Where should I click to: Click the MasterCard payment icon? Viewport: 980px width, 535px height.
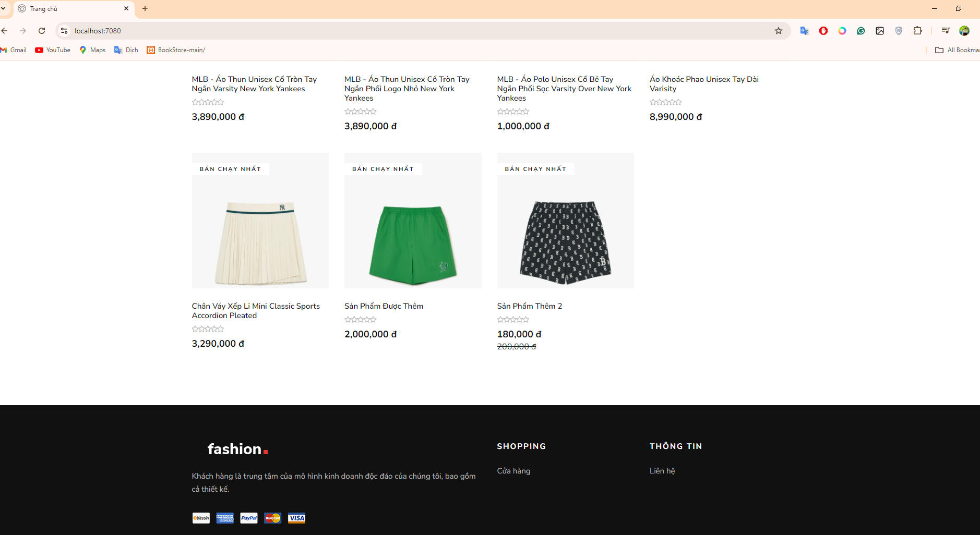point(272,518)
